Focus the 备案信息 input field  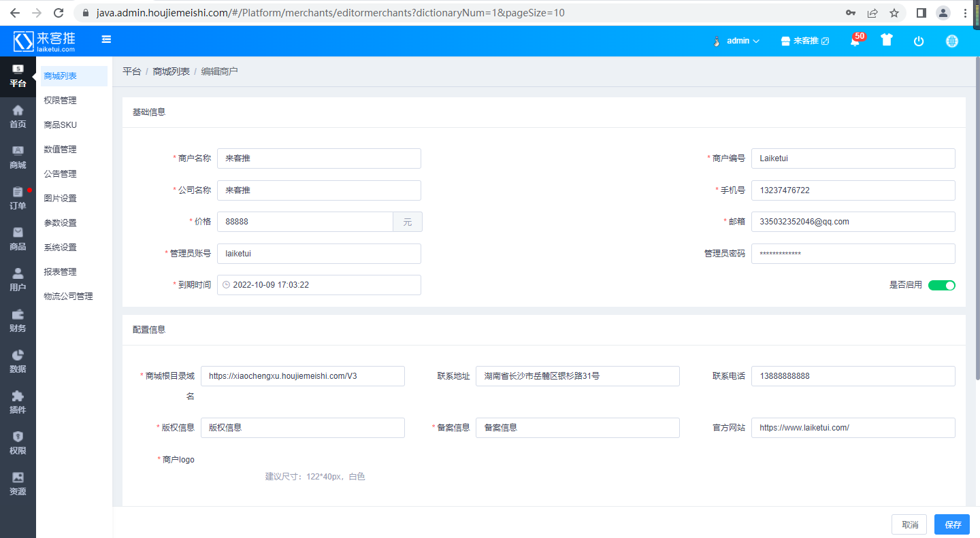pyautogui.click(x=578, y=428)
